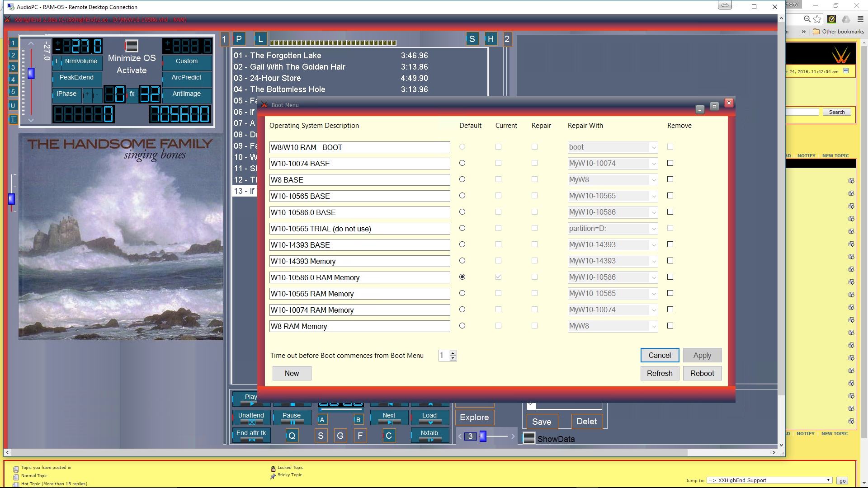Image resolution: width=868 pixels, height=488 pixels.
Task: Select preset number 5 in left sidebar
Action: tap(13, 92)
